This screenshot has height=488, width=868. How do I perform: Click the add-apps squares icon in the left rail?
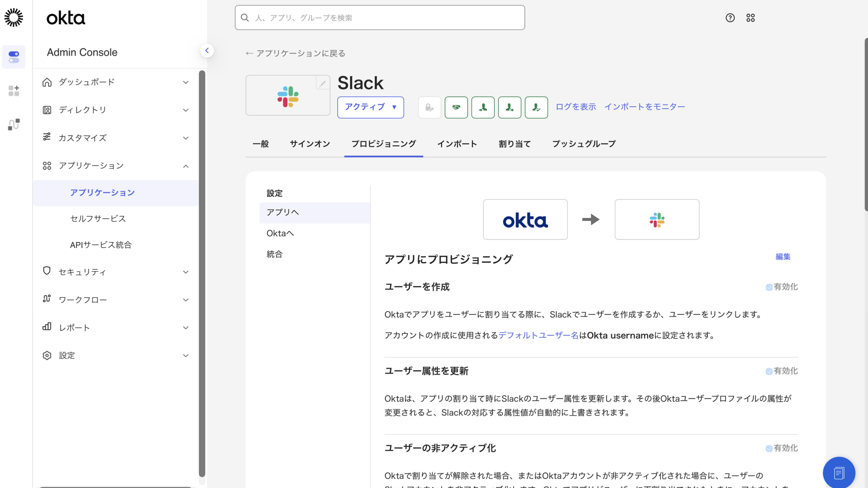coord(14,90)
